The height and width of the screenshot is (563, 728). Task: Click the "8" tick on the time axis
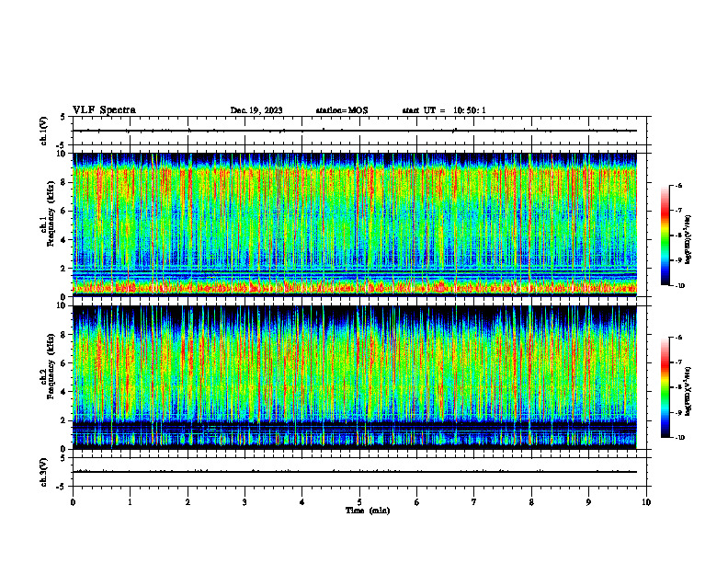pos(531,502)
